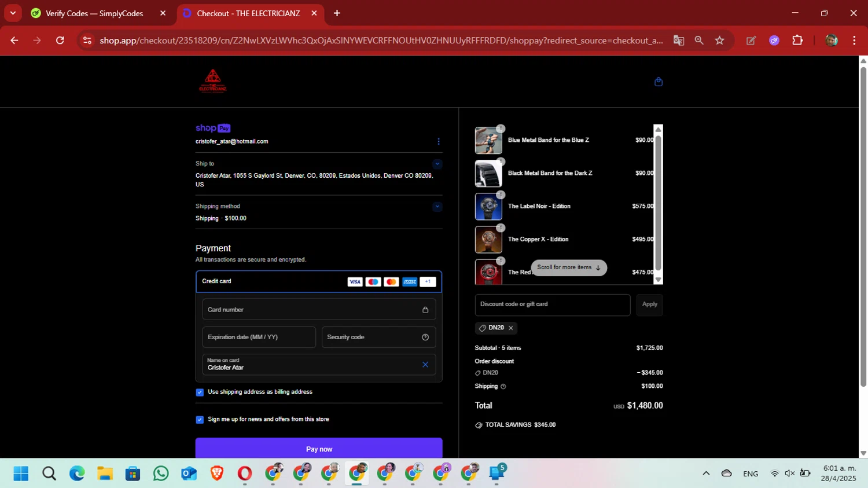
Task: Open a new browser tab
Action: coord(337,13)
